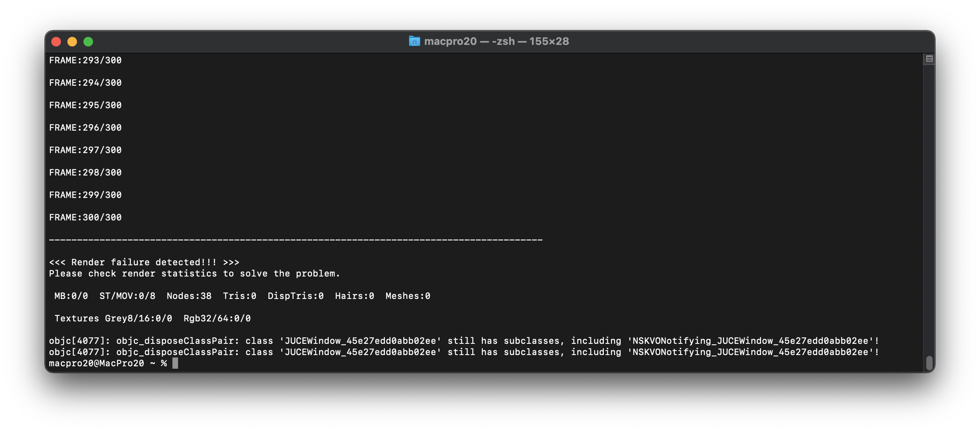Screen dimensions: 980x432
Task: Click the "FRAME:296/300" output line
Action: pyautogui.click(x=85, y=128)
